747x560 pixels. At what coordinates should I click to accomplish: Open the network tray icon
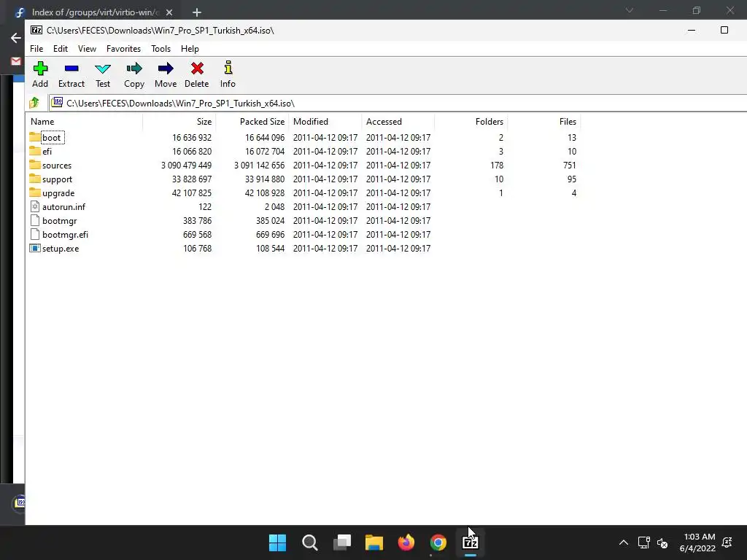643,542
